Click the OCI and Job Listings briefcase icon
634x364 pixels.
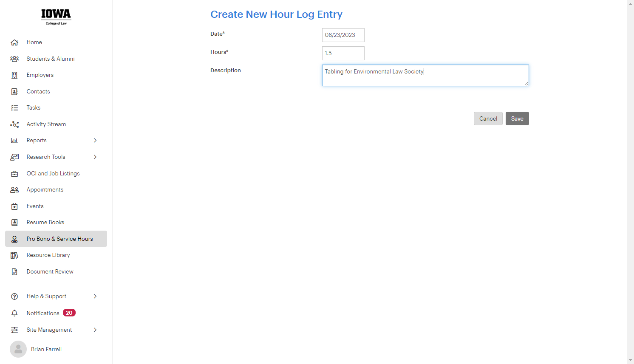click(14, 174)
